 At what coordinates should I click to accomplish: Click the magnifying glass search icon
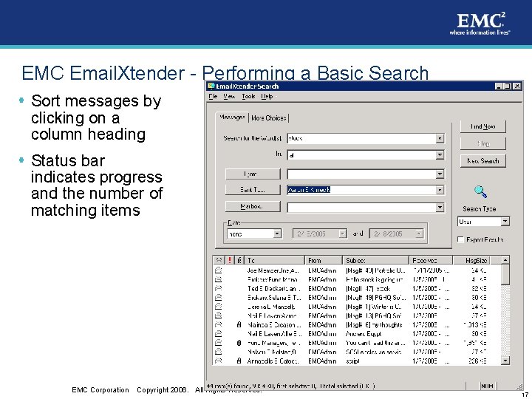pyautogui.click(x=481, y=191)
